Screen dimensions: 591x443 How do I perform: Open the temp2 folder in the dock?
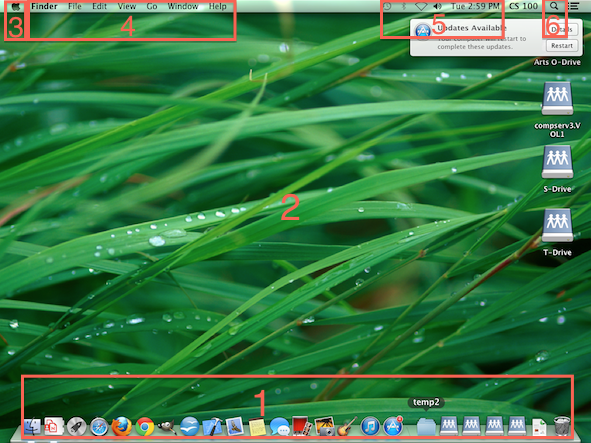pos(426,427)
